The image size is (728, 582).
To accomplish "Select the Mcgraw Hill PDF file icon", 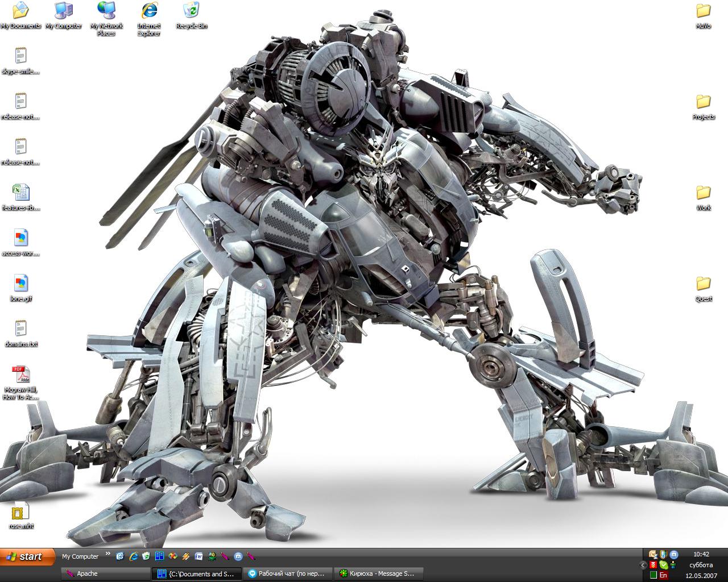I will [20, 375].
